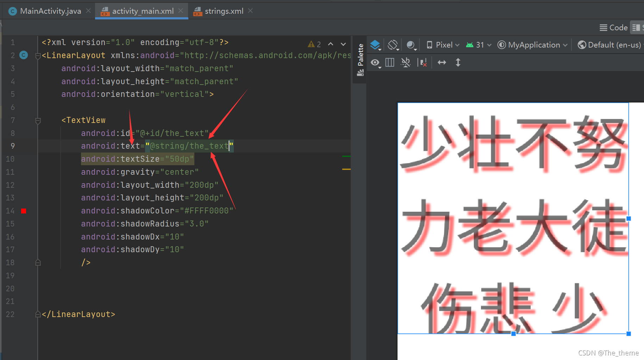Click the related class gutter icon on line 2
The height and width of the screenshot is (360, 644).
coord(24,55)
